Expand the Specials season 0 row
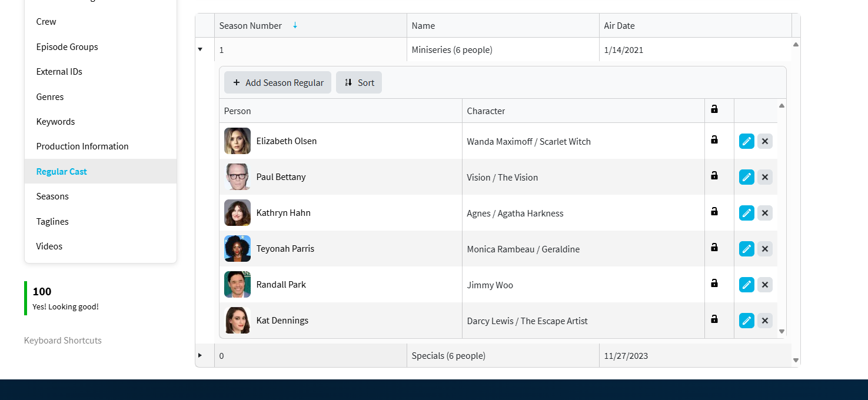Image resolution: width=868 pixels, height=400 pixels. 200,355
